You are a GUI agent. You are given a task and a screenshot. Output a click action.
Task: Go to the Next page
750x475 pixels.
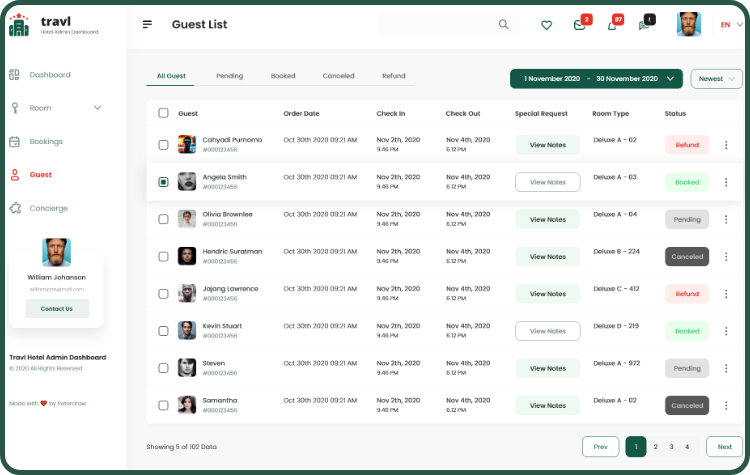click(x=724, y=447)
